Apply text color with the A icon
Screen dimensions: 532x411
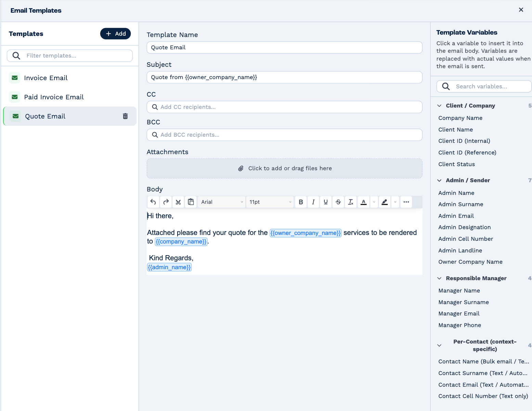coord(364,202)
